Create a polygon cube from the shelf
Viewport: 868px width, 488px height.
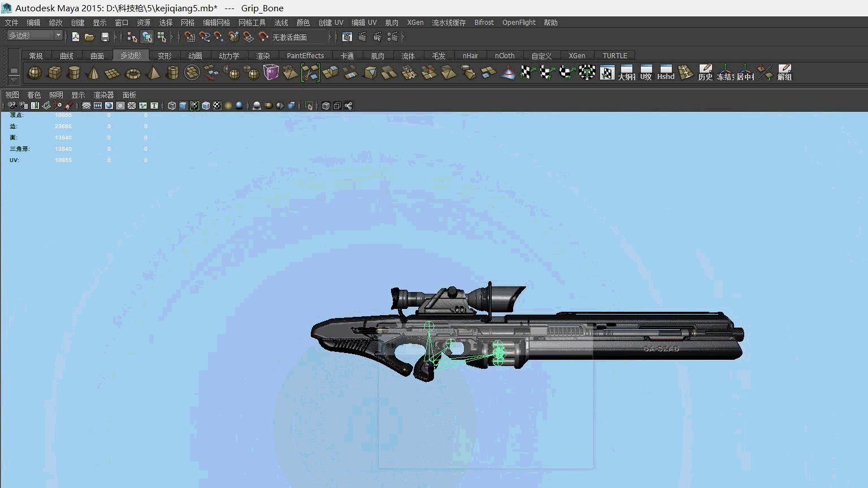point(54,73)
